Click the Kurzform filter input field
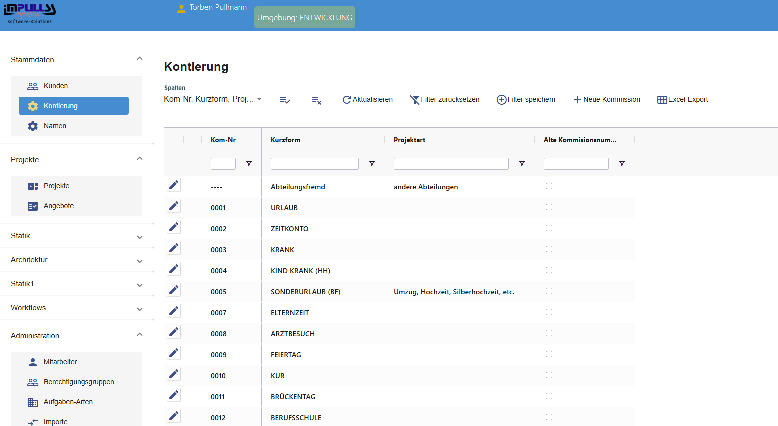This screenshot has width=778, height=426. pyautogui.click(x=314, y=163)
